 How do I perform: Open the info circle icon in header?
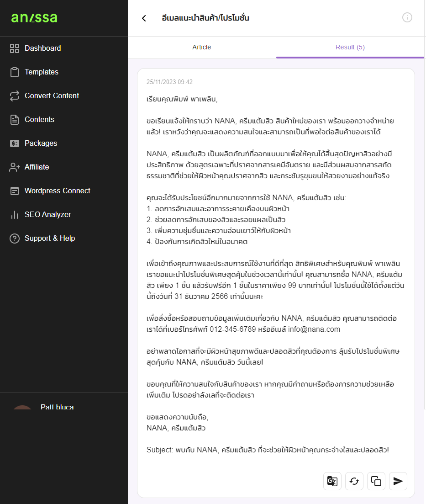(407, 17)
